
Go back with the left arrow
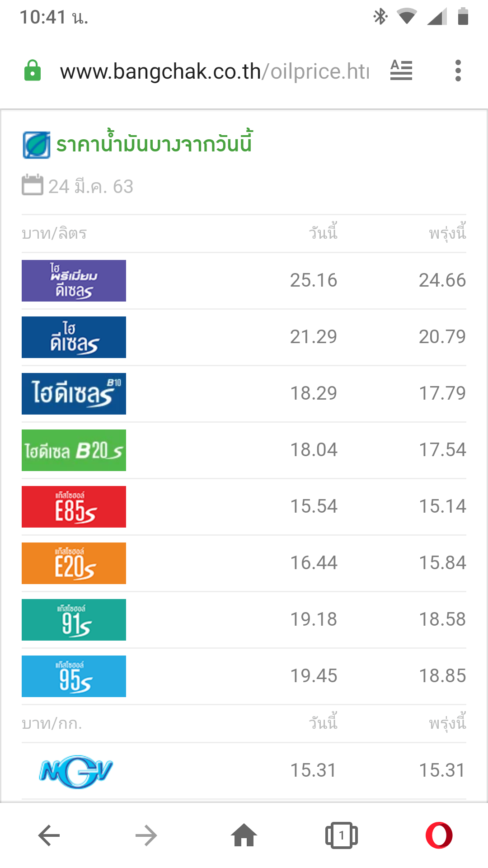point(49,835)
